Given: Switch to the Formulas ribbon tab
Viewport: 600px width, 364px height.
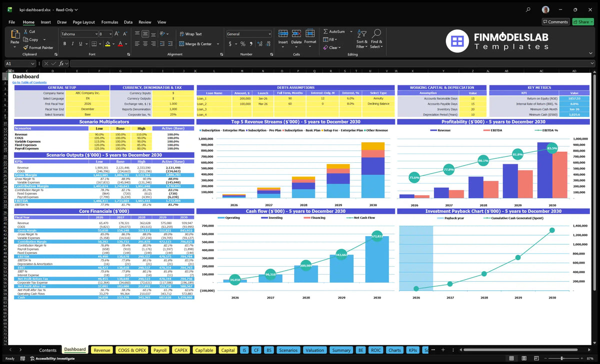Looking at the screenshot, I should click(x=109, y=22).
